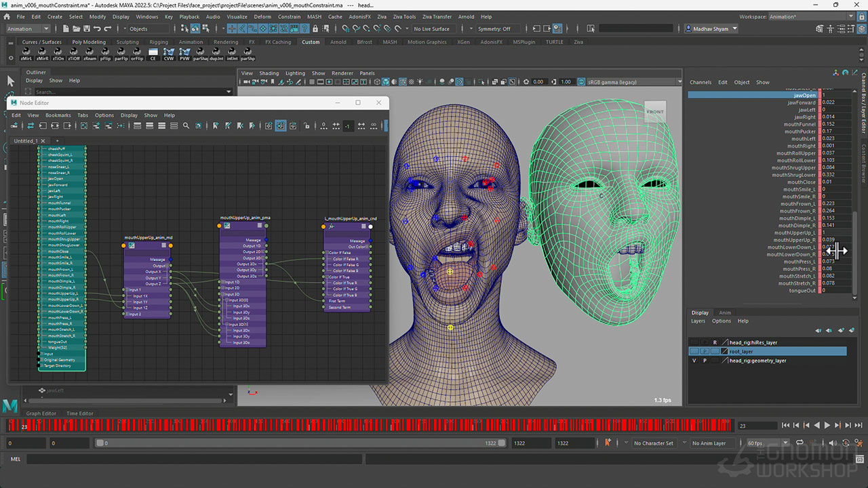Click the lock icon in Node Editor toolbar
Image resolution: width=868 pixels, height=488 pixels.
coord(307,126)
